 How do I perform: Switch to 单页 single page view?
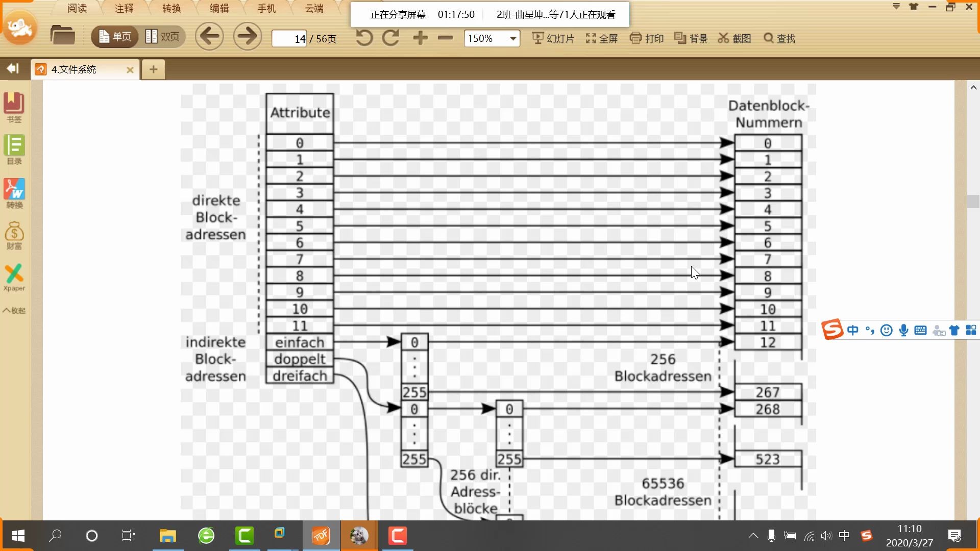pos(115,37)
